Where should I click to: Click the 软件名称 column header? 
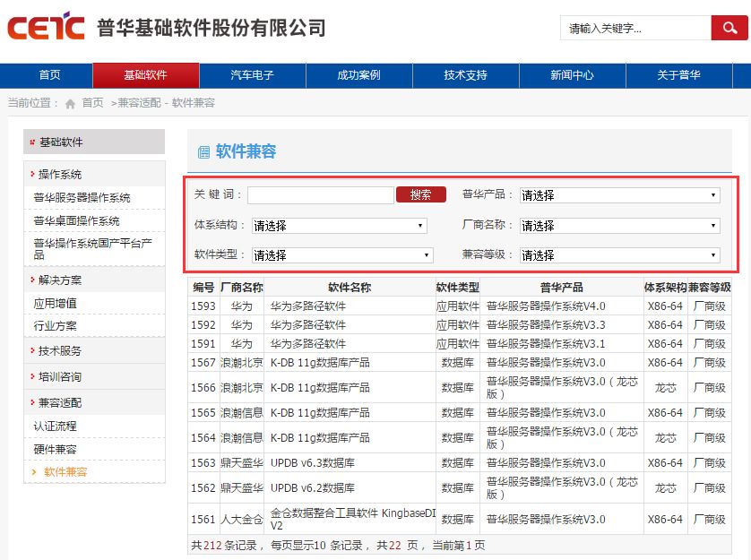350,288
